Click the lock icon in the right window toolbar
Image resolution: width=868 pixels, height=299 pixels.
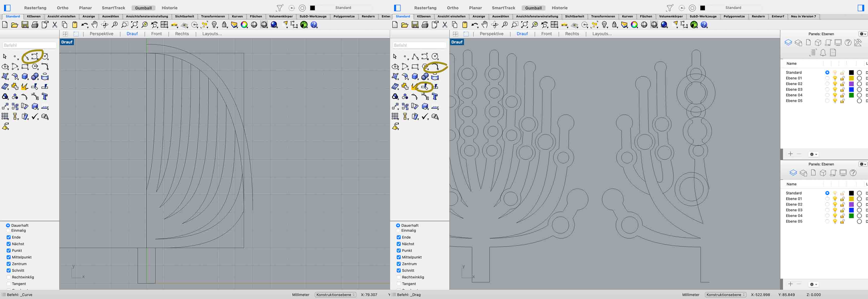pyautogui.click(x=615, y=25)
